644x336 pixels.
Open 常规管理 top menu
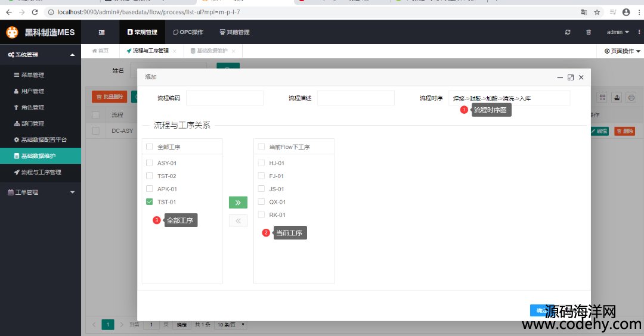pyautogui.click(x=142, y=32)
